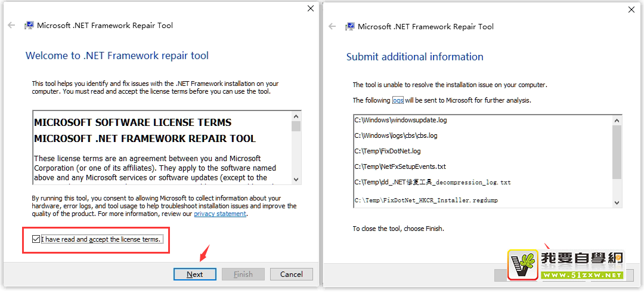Click the Repair Tool icon in Submit dialog title
Image resolution: width=644 pixels, height=293 pixels.
(x=349, y=27)
